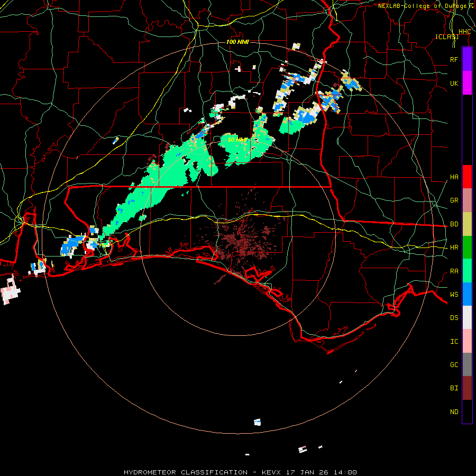
Task: Click the BI brown legend swatch
Action: (467, 388)
